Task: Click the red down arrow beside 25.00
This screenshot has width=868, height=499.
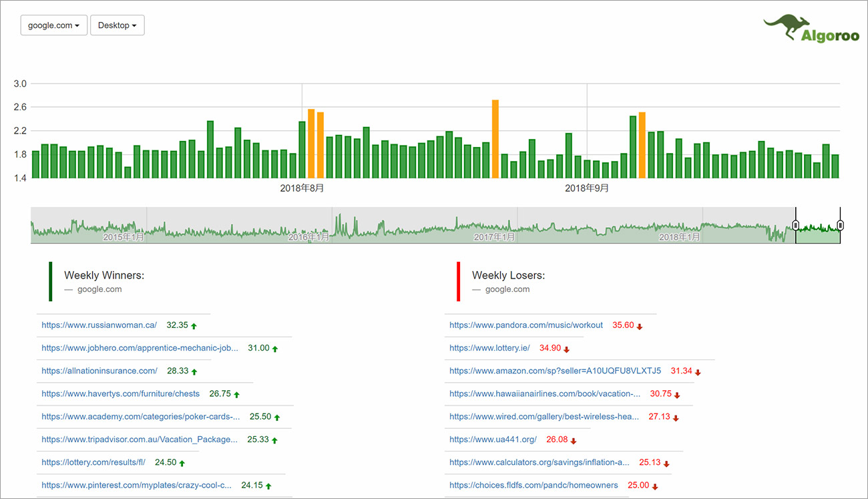Action: (655, 486)
